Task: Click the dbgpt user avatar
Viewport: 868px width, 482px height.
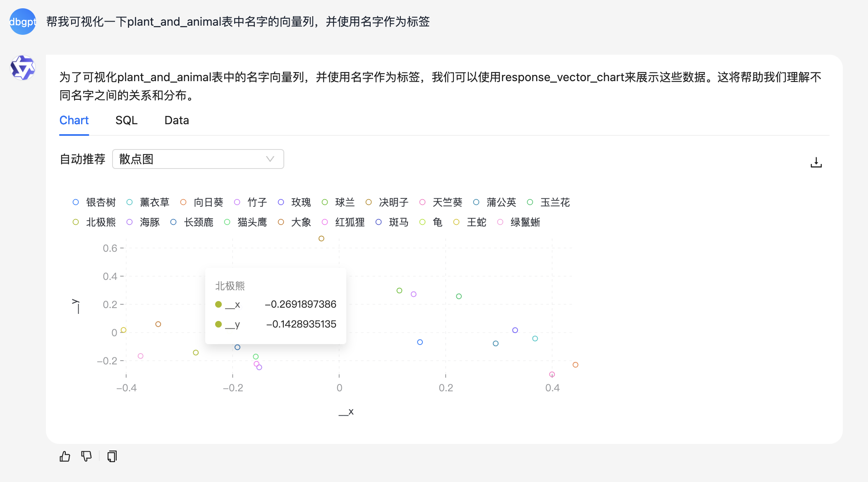Action: pyautogui.click(x=22, y=22)
